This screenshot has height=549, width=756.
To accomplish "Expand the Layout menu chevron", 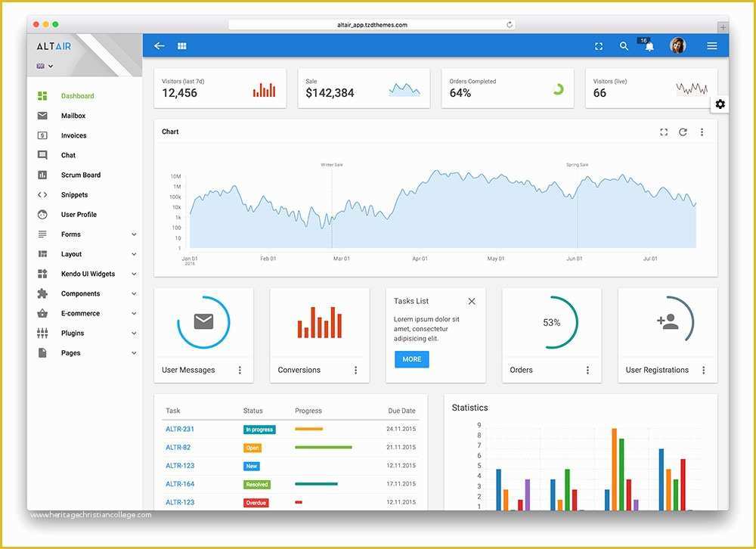I will coord(134,254).
